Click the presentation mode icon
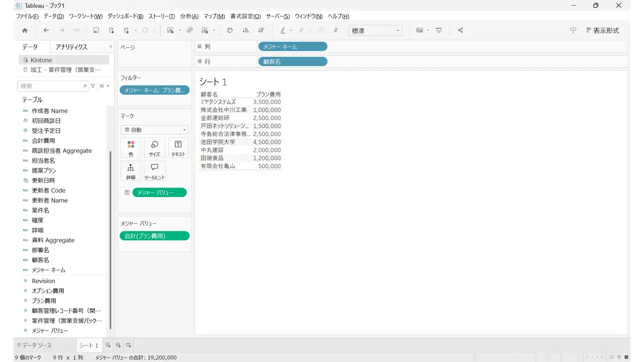This screenshot has width=644, height=362. pyautogui.click(x=439, y=31)
